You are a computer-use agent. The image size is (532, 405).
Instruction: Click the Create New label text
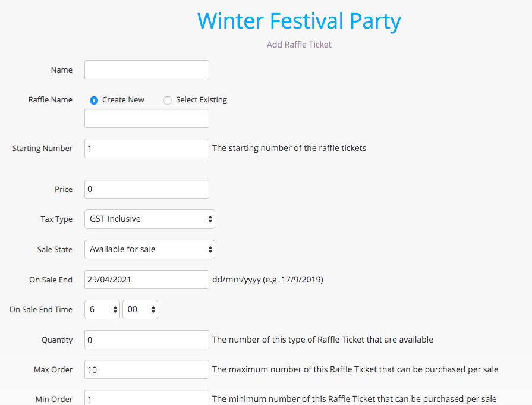[123, 100]
